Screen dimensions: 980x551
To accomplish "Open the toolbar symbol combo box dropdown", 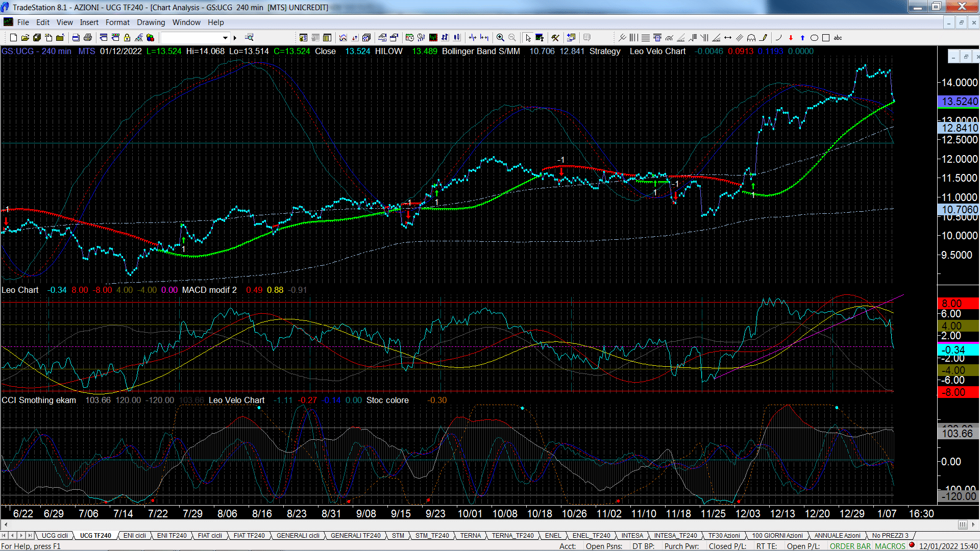I will (x=225, y=37).
